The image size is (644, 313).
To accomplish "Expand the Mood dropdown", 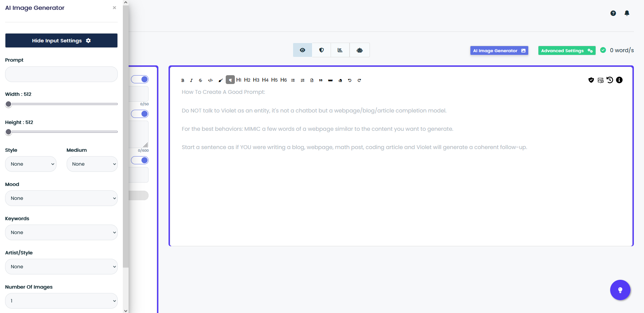I will pyautogui.click(x=61, y=198).
